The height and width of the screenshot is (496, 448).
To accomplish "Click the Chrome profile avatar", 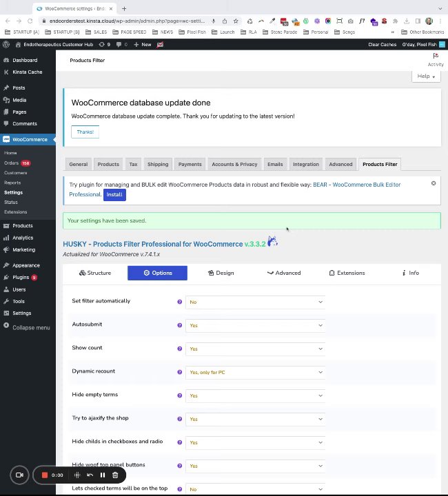I will 429,21.
